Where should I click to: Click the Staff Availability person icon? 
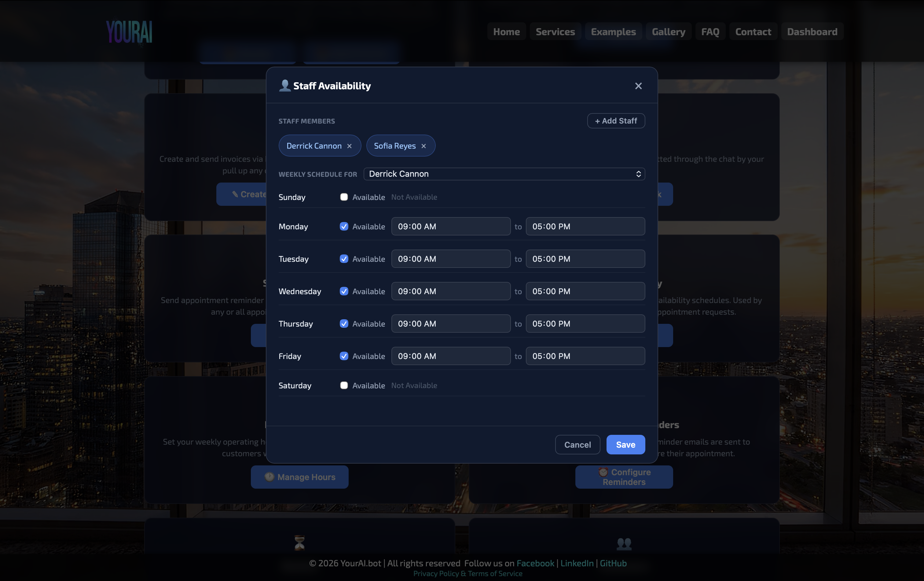[284, 86]
